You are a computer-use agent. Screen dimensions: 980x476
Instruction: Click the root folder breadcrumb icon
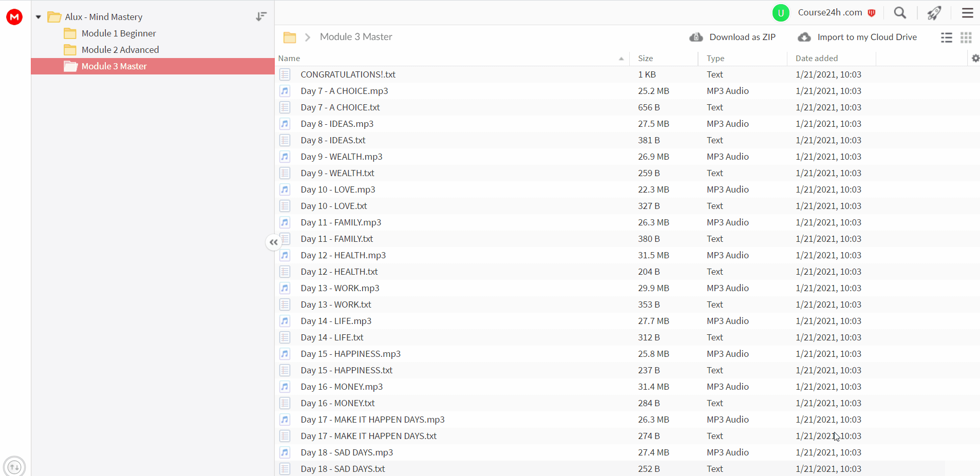coord(290,37)
